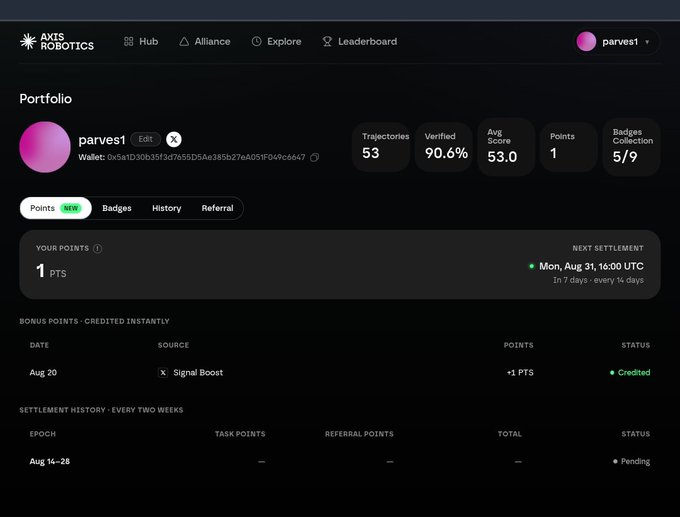Click the '+1 PTS' points cell

[x=520, y=373]
